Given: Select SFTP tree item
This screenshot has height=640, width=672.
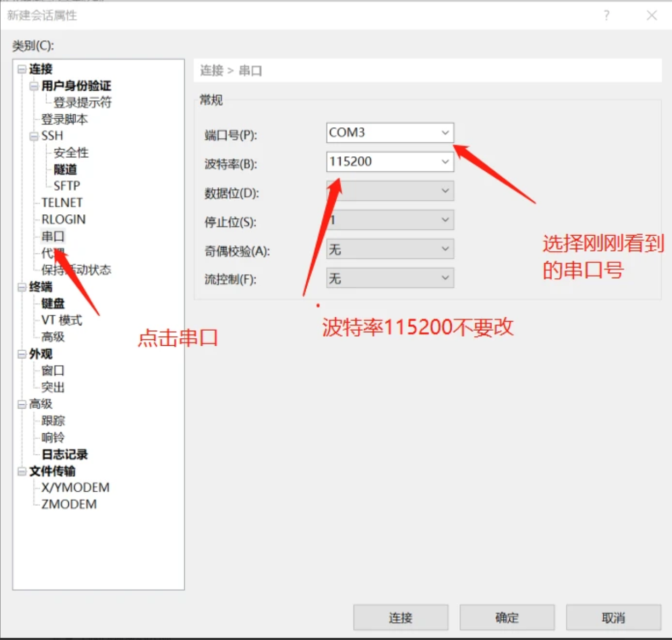Looking at the screenshot, I should [67, 186].
